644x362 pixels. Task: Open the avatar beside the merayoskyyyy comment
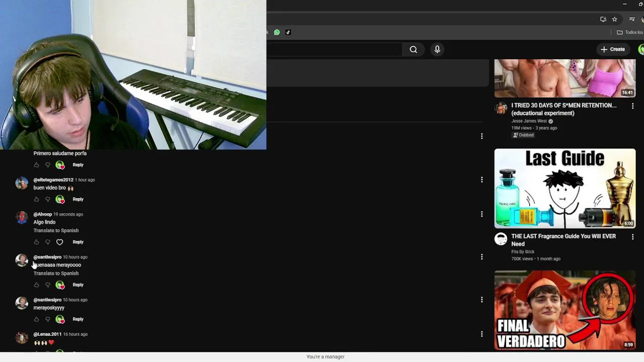pos(22,303)
